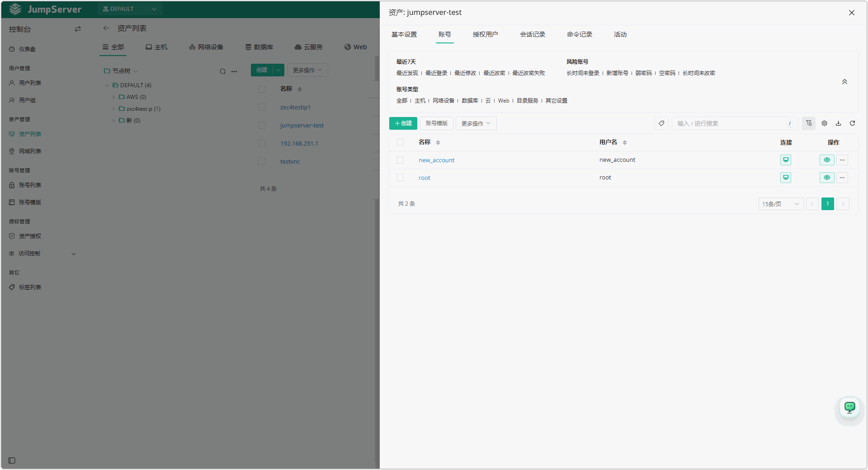This screenshot has height=470, width=868.
Task: Open 更多操作 dropdown in accounts panel
Action: [x=476, y=123]
